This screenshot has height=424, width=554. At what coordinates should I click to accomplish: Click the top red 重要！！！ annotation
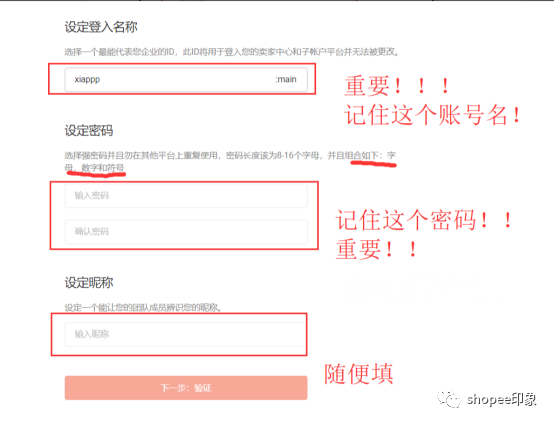(397, 86)
